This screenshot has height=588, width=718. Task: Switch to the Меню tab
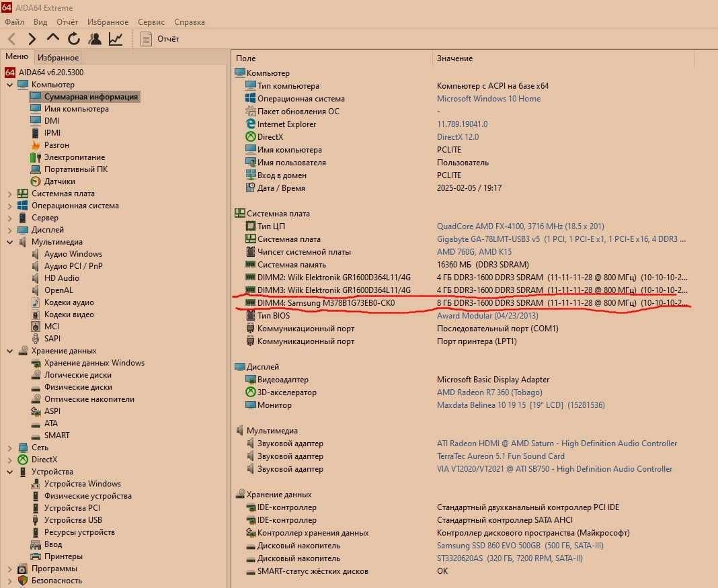click(17, 56)
